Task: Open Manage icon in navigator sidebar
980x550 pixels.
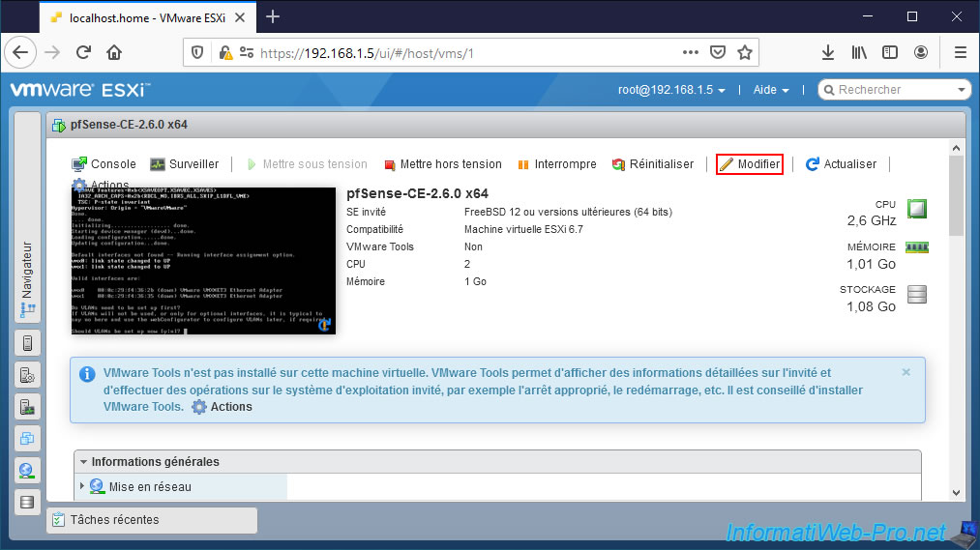Action: pos(27,375)
